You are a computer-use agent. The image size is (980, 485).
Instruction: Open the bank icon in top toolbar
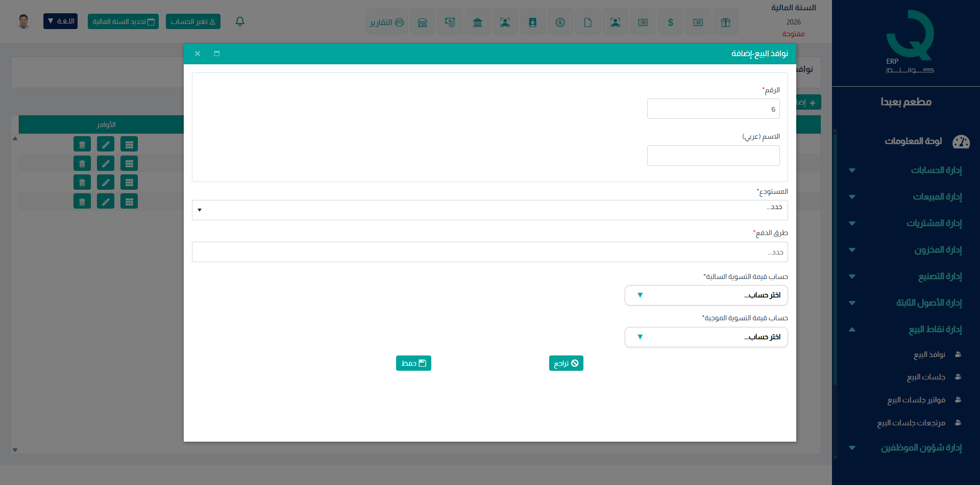click(478, 22)
